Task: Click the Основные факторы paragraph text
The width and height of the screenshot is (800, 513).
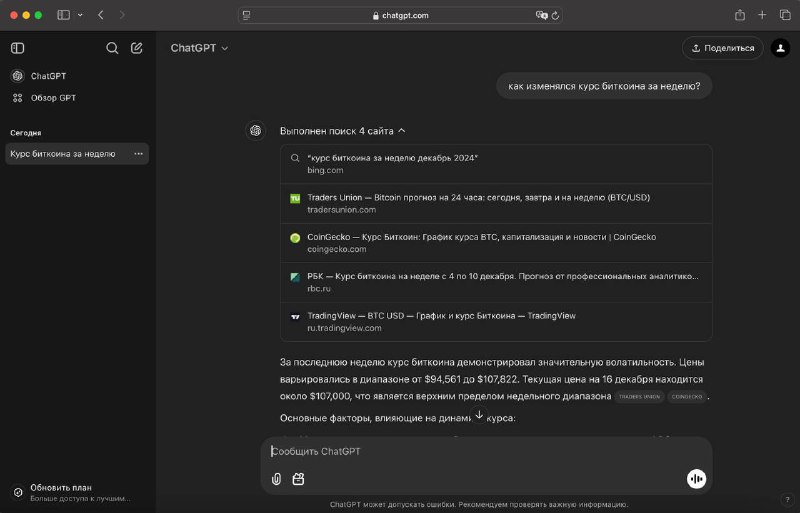Action: [397, 418]
